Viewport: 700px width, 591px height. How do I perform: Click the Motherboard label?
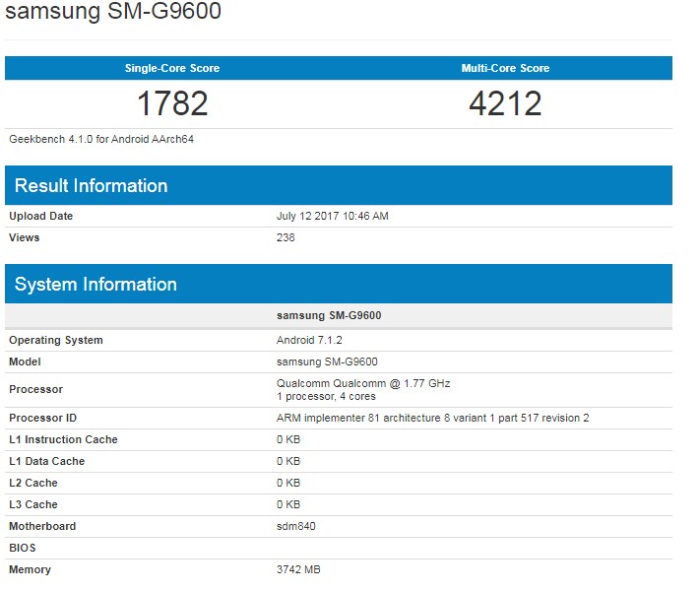tap(42, 526)
